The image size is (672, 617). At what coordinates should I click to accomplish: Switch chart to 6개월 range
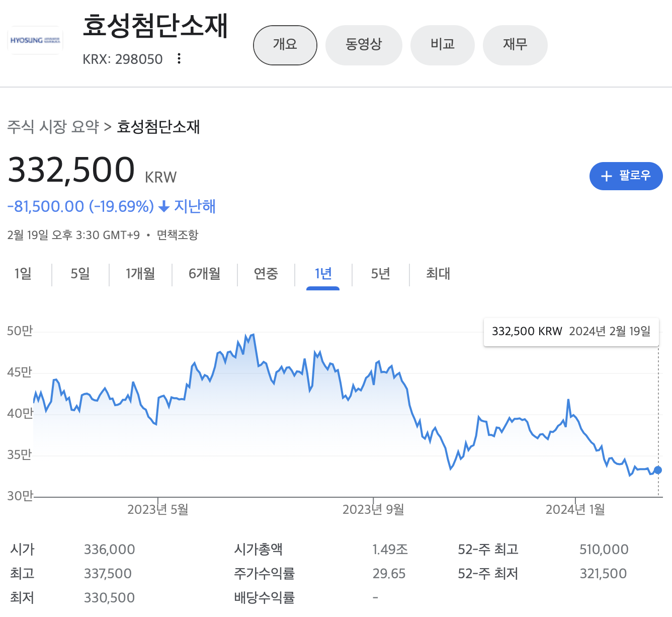point(204,274)
